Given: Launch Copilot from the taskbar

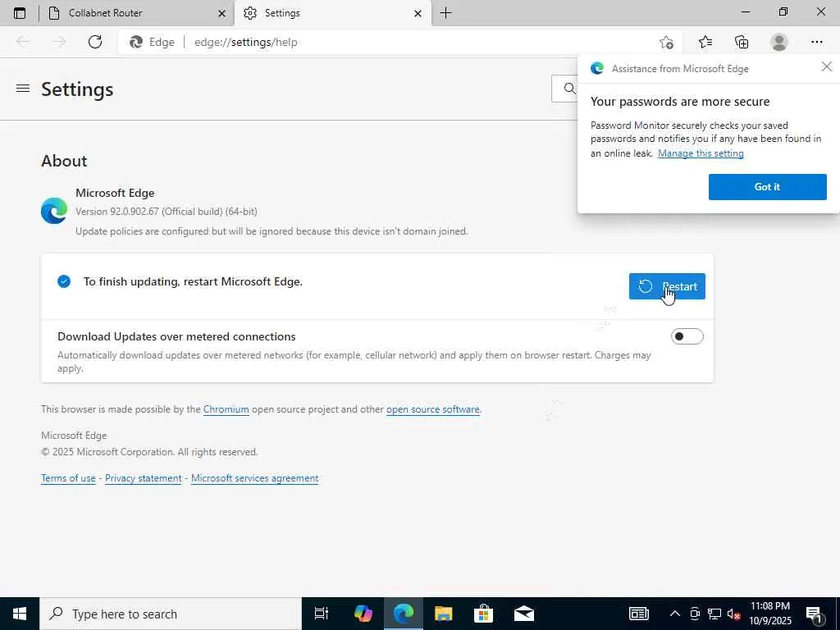Looking at the screenshot, I should click(363, 614).
